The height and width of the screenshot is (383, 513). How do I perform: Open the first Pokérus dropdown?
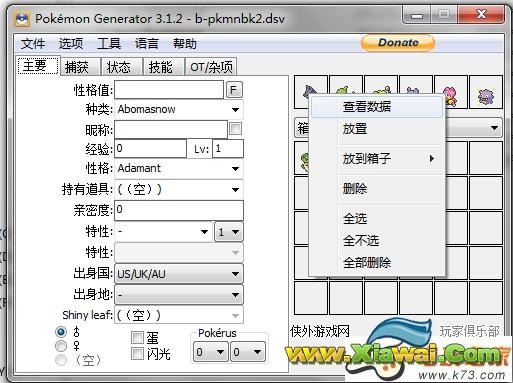coord(211,352)
